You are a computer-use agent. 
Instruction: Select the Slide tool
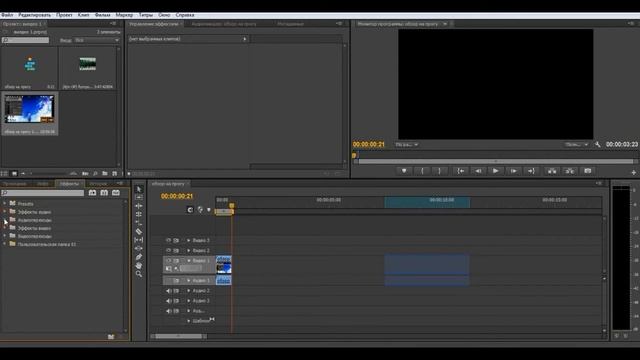139,248
